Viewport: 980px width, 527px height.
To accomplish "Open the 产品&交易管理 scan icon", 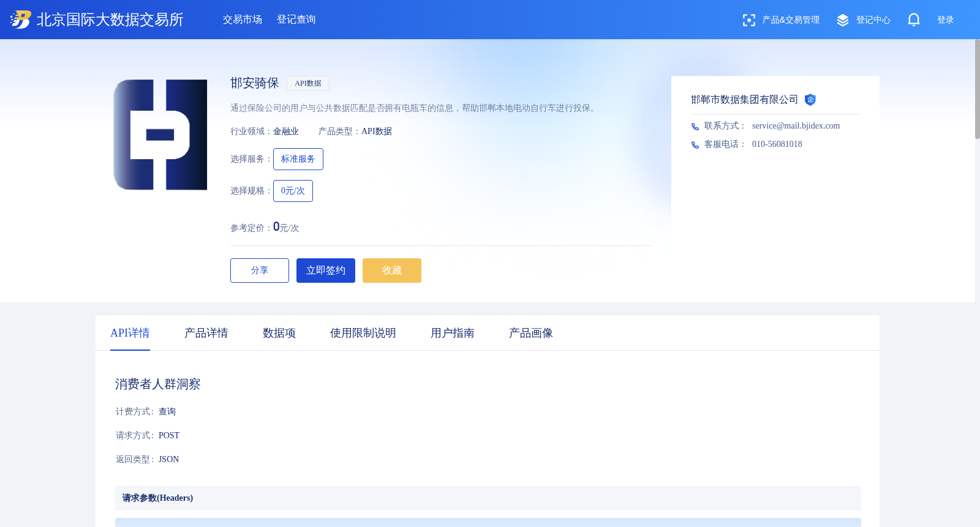I will [x=748, y=20].
